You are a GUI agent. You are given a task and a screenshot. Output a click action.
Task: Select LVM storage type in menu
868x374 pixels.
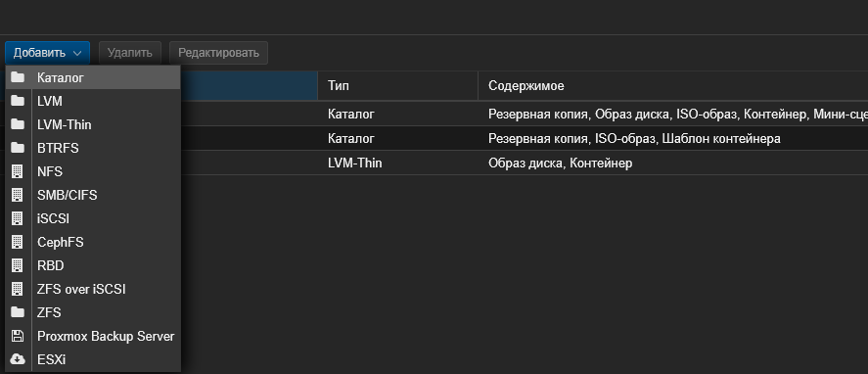coord(93,101)
